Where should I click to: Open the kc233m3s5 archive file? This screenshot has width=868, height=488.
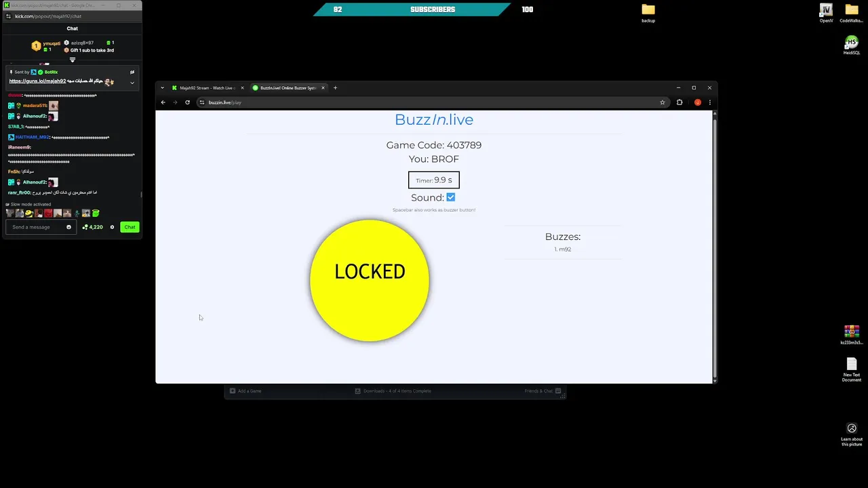coord(852,335)
